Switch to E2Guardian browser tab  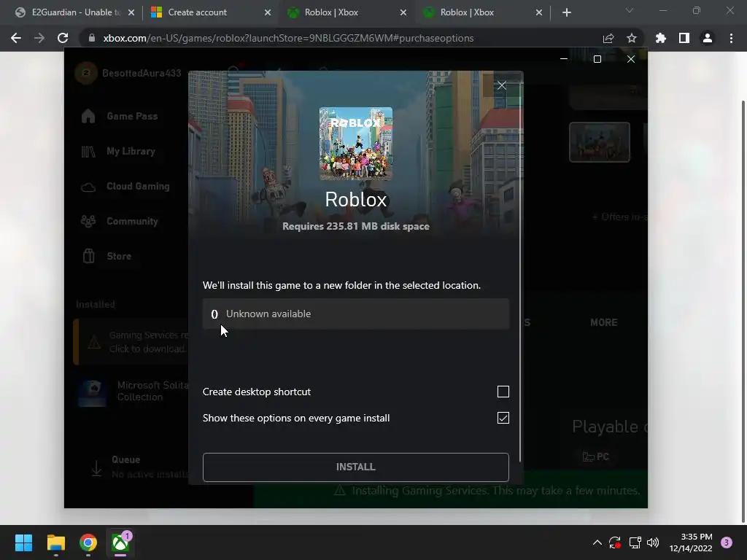click(75, 12)
